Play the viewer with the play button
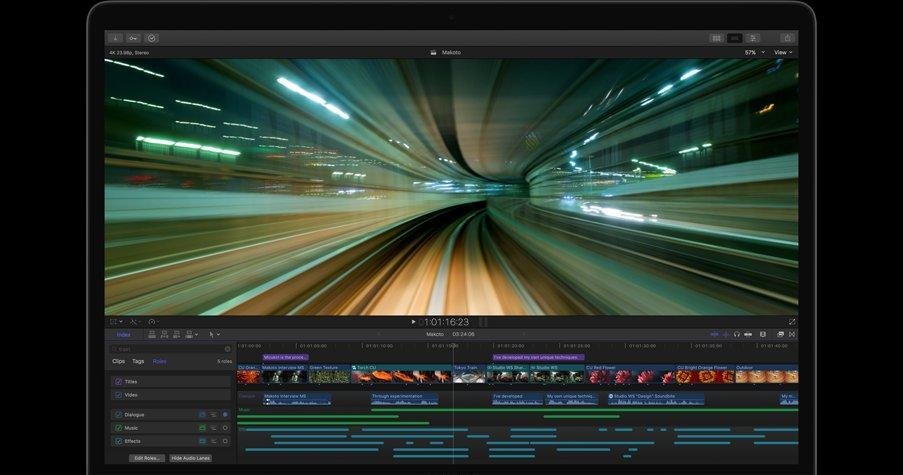The image size is (903, 475). coord(413,322)
